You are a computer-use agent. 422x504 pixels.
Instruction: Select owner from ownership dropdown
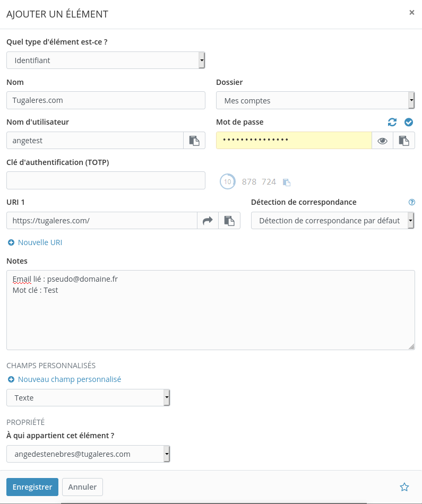pos(88,454)
